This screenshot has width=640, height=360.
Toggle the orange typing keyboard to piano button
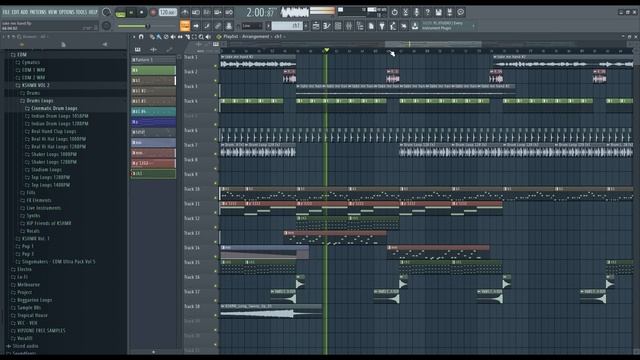pos(185,26)
